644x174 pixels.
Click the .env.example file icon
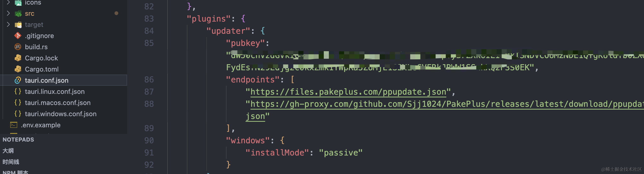pyautogui.click(x=14, y=125)
